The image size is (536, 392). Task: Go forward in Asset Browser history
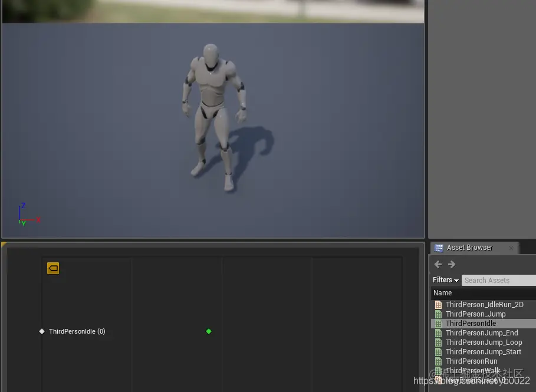click(452, 264)
